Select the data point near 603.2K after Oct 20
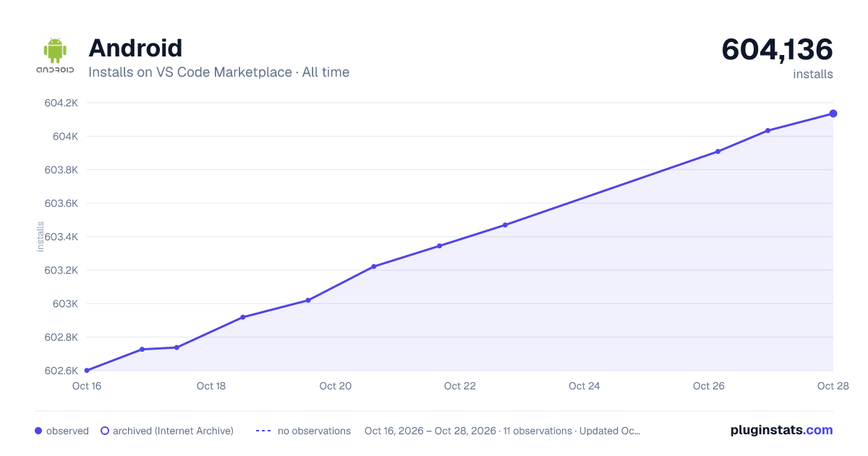 click(374, 266)
